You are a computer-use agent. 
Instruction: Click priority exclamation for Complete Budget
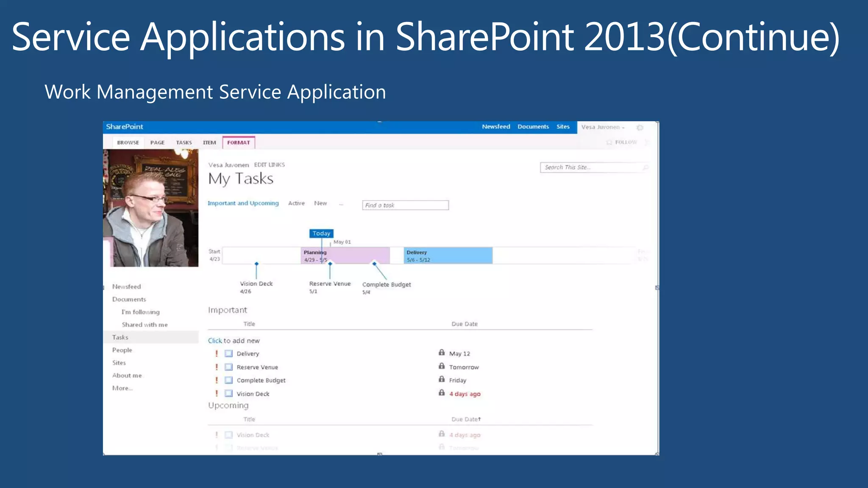tap(217, 380)
